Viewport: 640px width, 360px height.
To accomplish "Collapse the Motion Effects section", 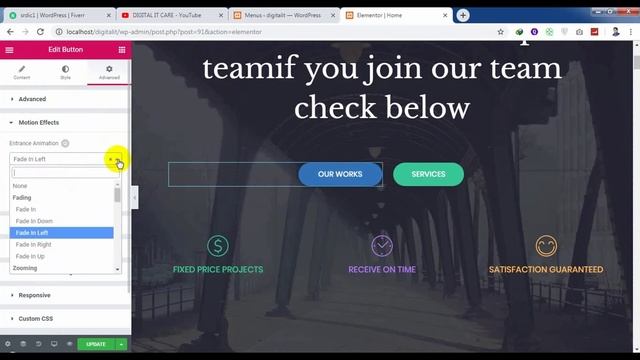I will point(64,122).
